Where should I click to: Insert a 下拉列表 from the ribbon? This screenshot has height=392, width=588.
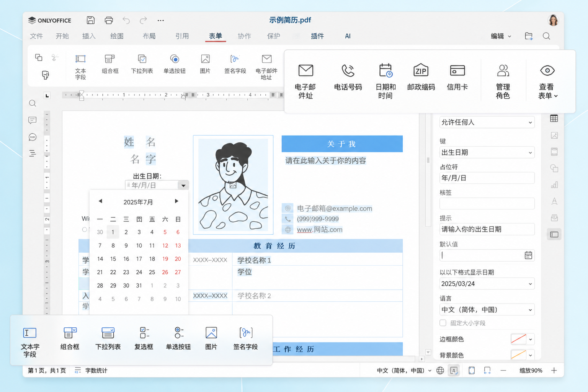(142, 64)
